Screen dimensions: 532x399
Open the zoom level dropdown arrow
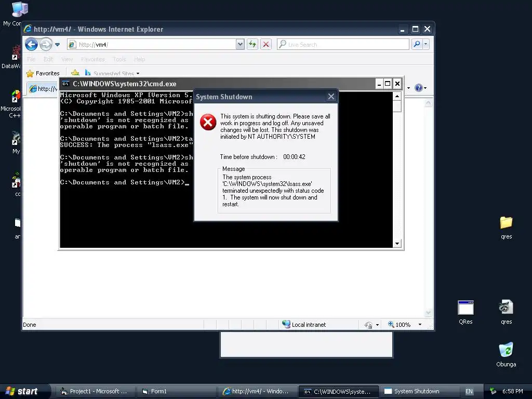click(x=420, y=325)
